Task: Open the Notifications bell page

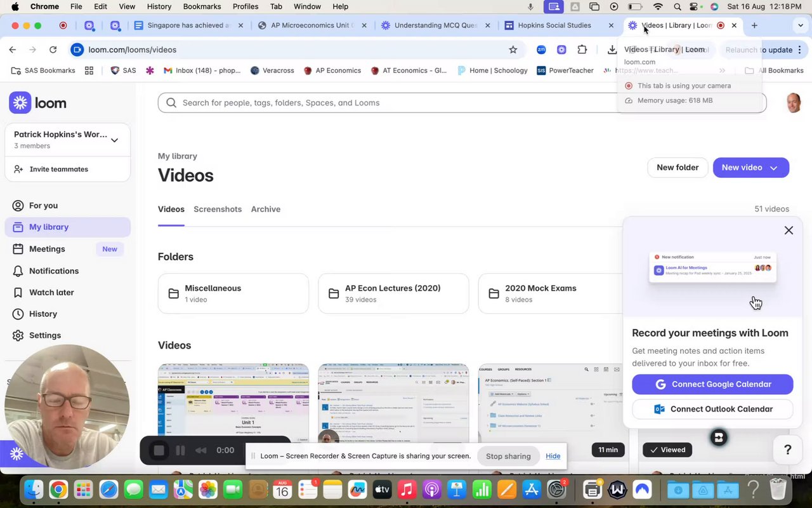Action: (54, 271)
